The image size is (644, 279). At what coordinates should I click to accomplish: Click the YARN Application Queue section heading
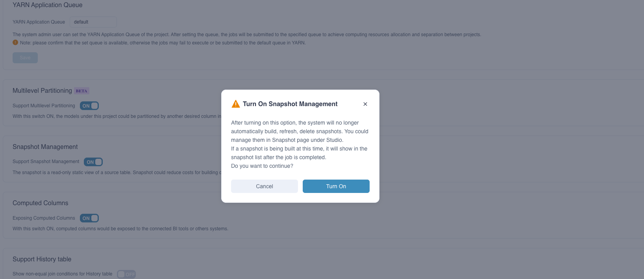(x=48, y=5)
